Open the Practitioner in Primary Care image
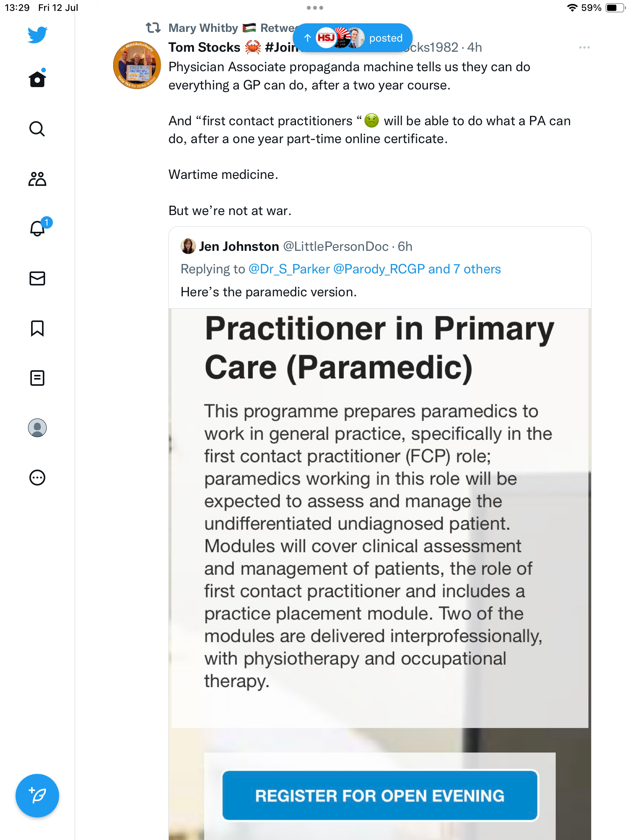Viewport: 630px width, 840px height. 380,544
